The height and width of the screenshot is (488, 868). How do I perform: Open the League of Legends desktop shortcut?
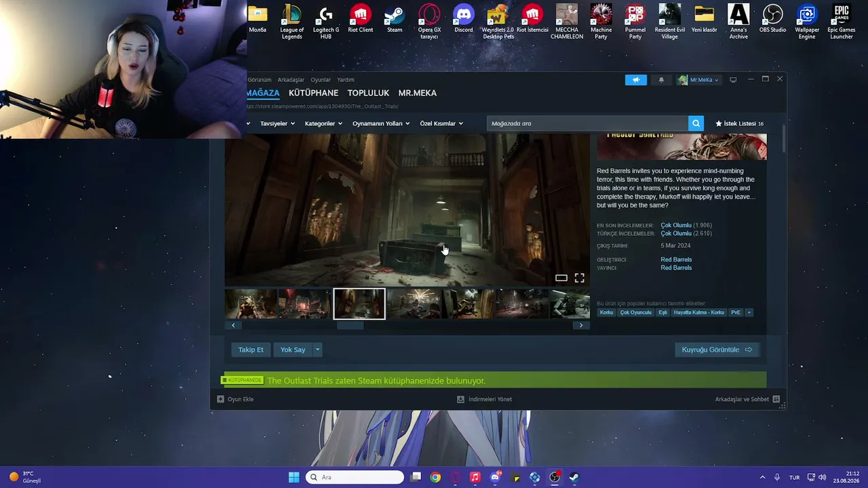[x=292, y=22]
